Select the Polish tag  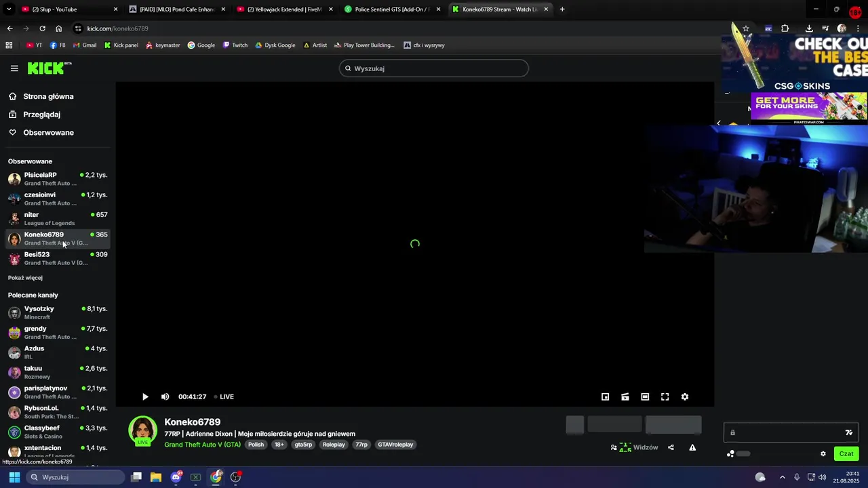tap(256, 445)
